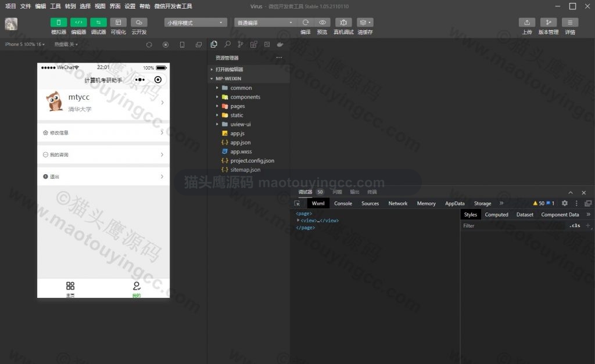Open the hot reload (热重载) dropdown
Screen dimensions: 595x364
(x=66, y=44)
